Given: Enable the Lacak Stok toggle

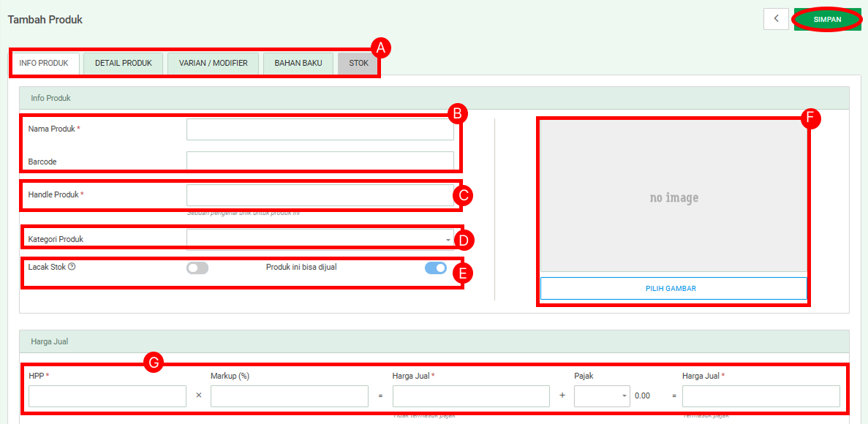Looking at the screenshot, I should pos(197,268).
